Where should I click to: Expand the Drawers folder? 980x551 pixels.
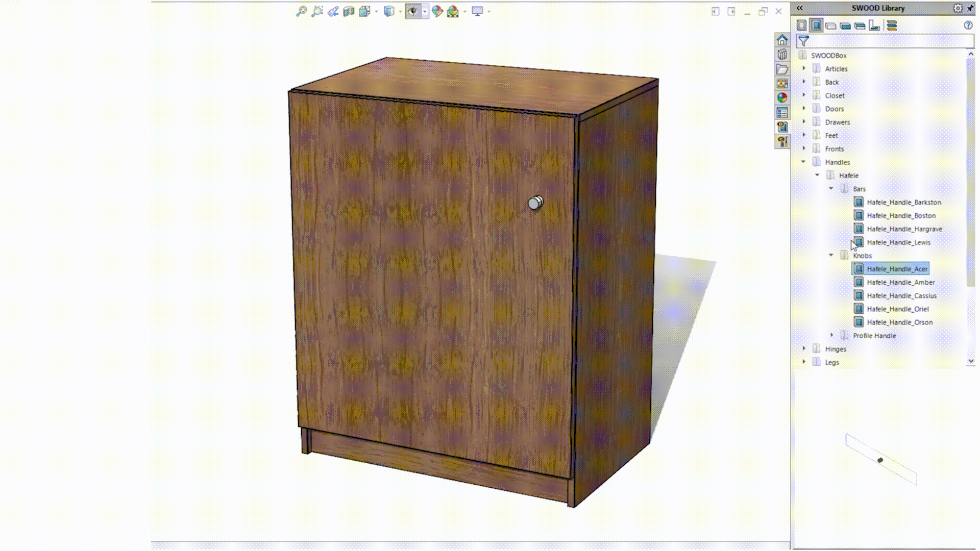pyautogui.click(x=804, y=121)
